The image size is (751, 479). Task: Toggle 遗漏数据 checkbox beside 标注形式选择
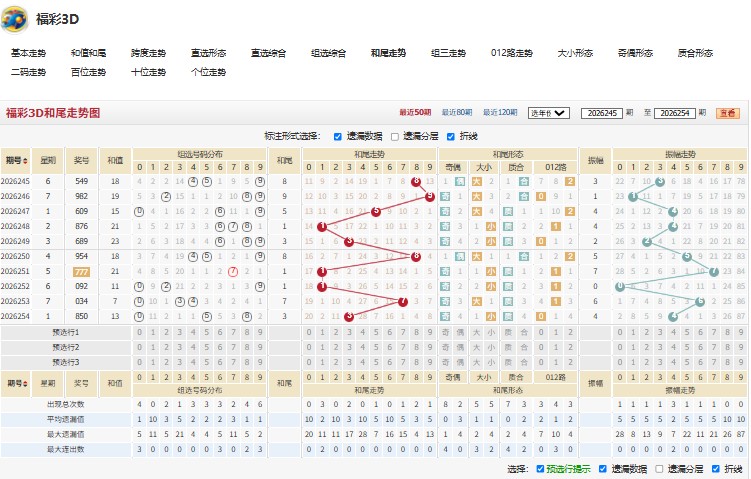338,137
